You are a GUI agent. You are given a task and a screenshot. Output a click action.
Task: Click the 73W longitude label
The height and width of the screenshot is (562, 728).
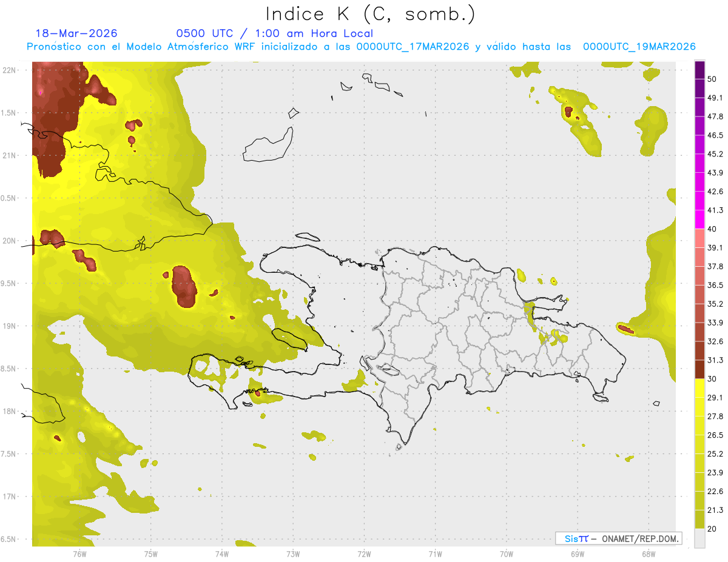pos(293,554)
